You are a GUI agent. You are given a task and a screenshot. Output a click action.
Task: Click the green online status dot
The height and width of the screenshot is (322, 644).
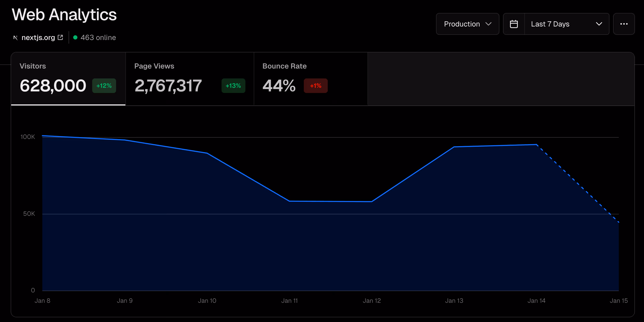point(75,38)
